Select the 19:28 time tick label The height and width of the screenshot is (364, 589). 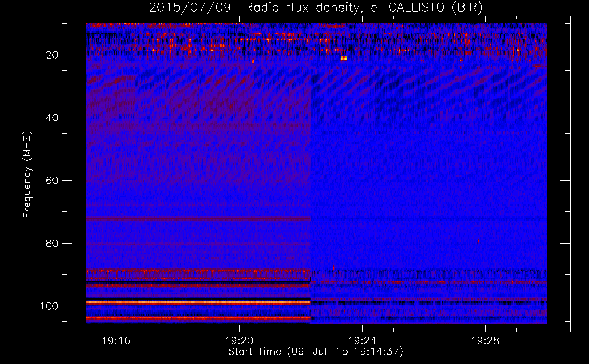485,341
